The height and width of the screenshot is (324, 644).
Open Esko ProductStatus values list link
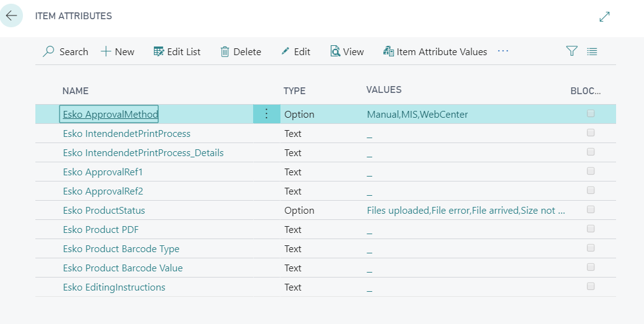tap(465, 211)
